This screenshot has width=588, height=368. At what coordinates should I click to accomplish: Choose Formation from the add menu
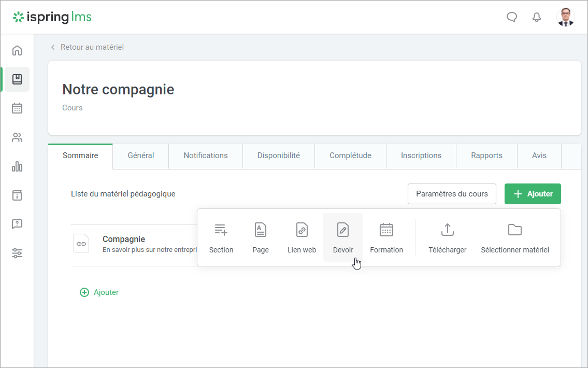386,237
